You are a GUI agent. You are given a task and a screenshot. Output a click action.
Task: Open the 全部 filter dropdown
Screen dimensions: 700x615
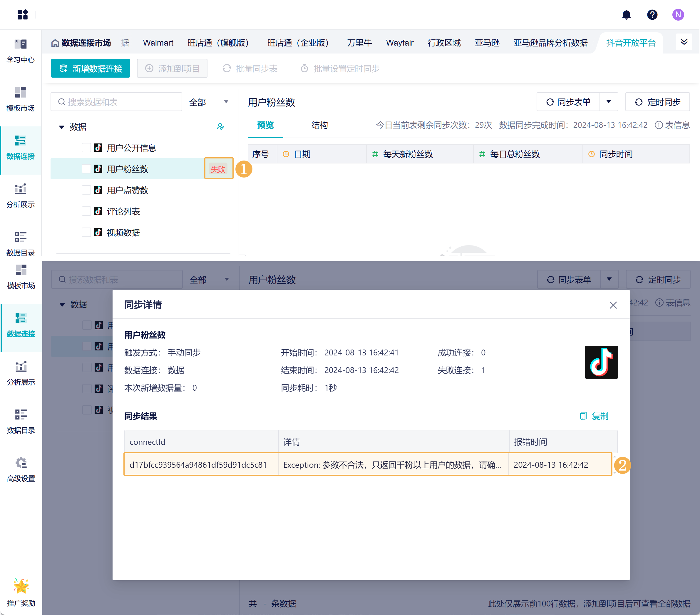click(209, 102)
